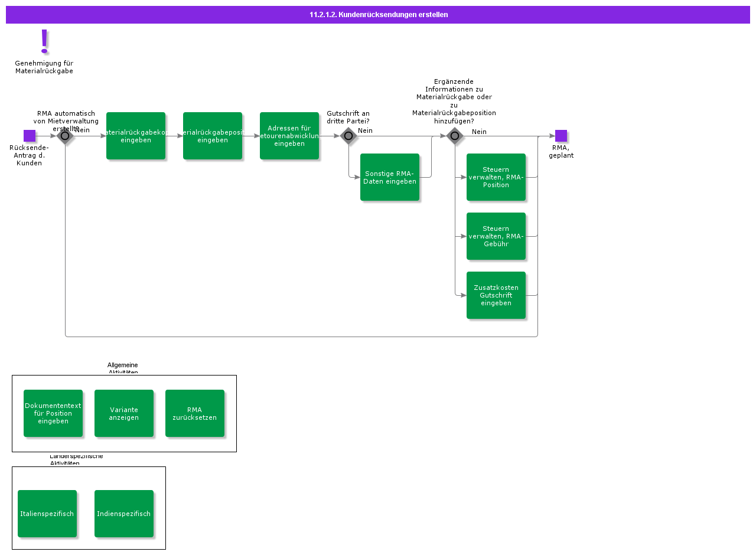Open the Variante anzeigen activity

[x=124, y=413]
